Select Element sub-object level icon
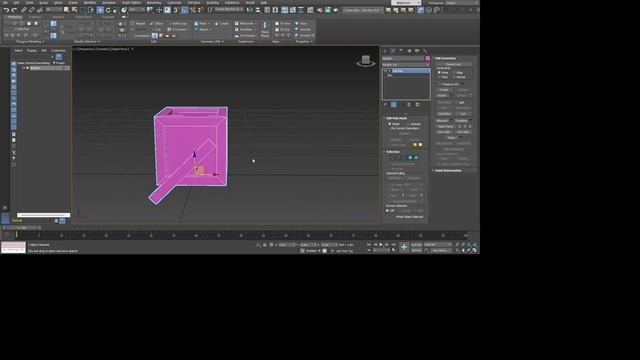Screen dimensions: 640x360 tap(416, 158)
